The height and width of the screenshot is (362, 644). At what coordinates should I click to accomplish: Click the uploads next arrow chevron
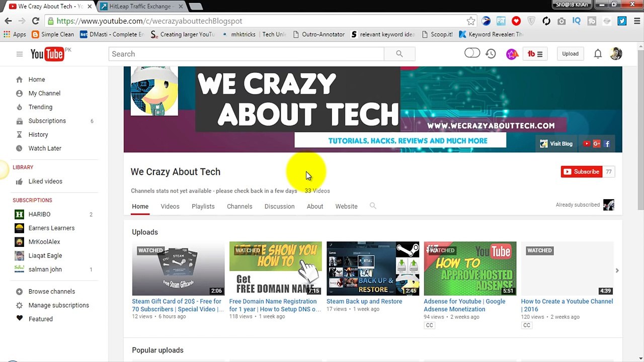[x=617, y=270]
